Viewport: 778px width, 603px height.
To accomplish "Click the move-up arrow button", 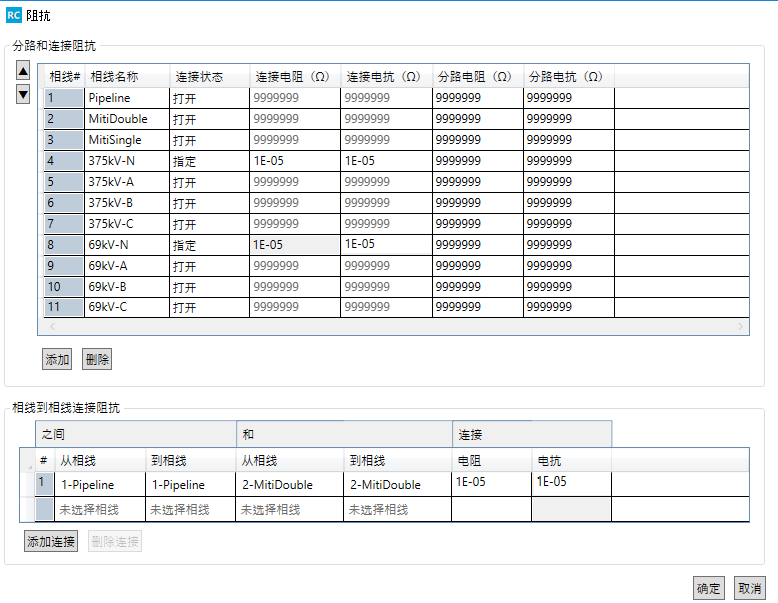I will click(x=23, y=70).
